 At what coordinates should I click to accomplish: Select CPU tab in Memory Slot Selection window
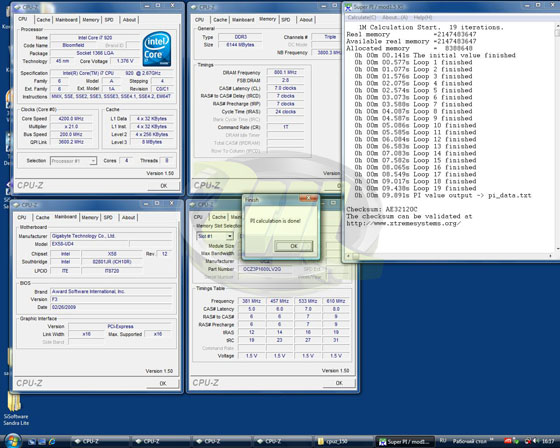coord(198,217)
